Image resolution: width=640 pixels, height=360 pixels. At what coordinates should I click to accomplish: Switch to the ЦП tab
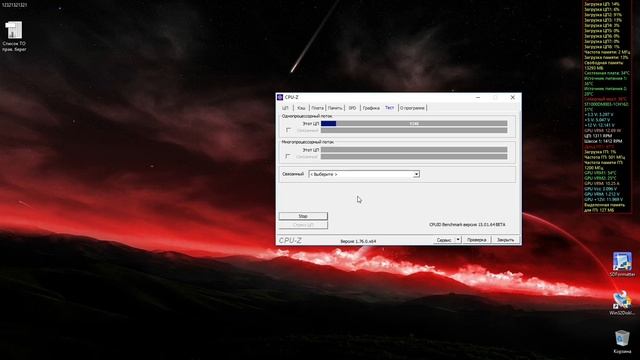[x=285, y=108]
